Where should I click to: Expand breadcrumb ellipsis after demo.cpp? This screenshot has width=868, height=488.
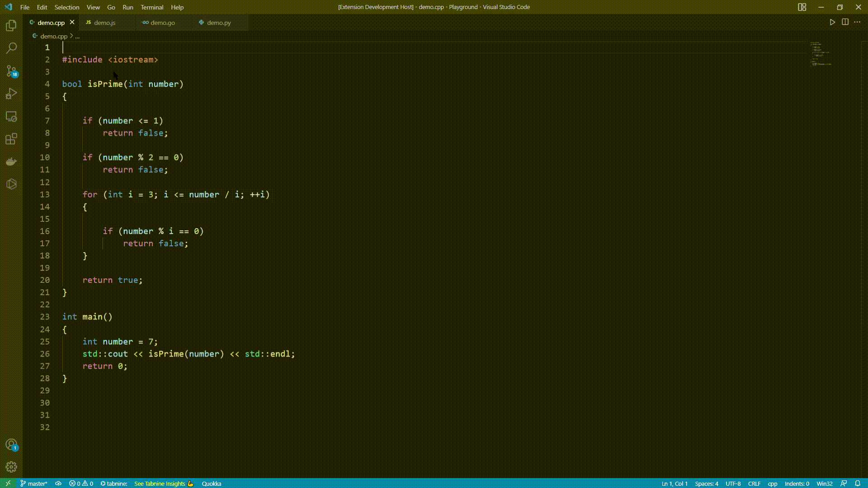click(77, 37)
